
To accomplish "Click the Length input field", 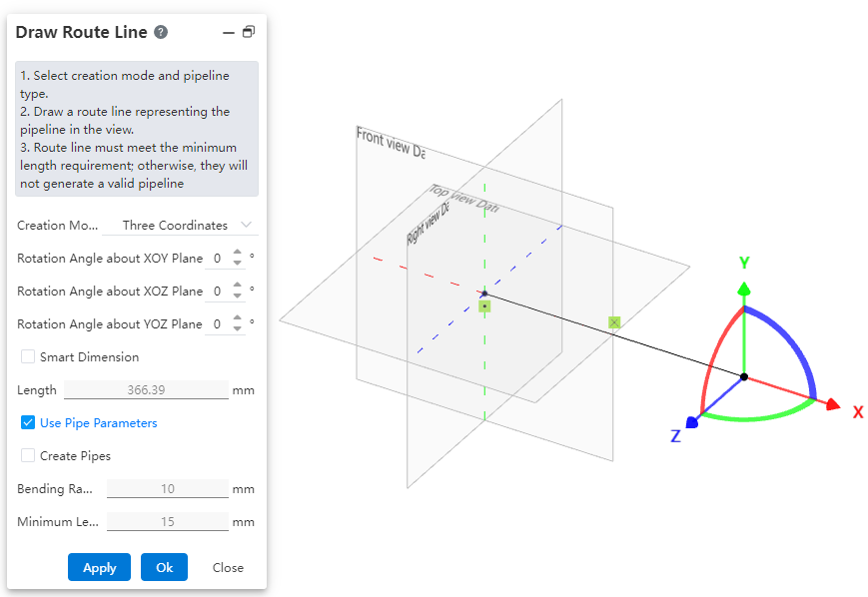I will tap(146, 390).
